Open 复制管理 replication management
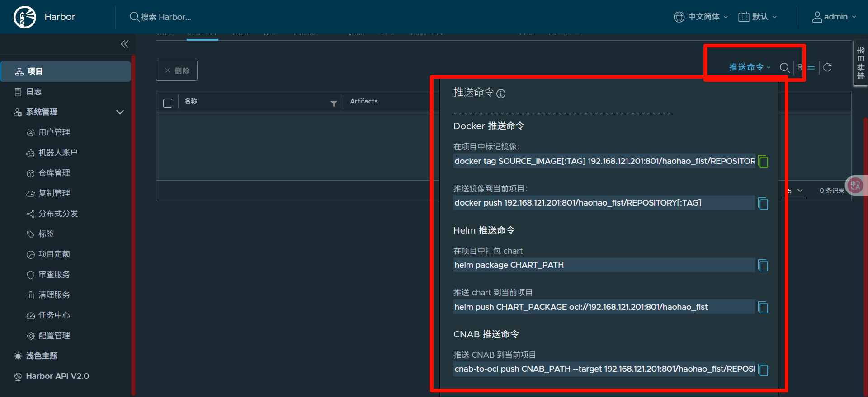 click(54, 193)
